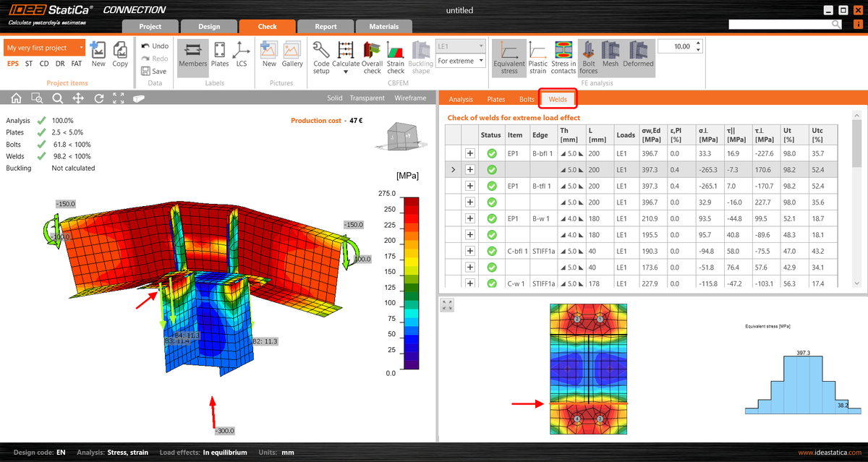Activate the zoom tool above the 3D view
This screenshot has height=462, width=868.
[x=58, y=98]
